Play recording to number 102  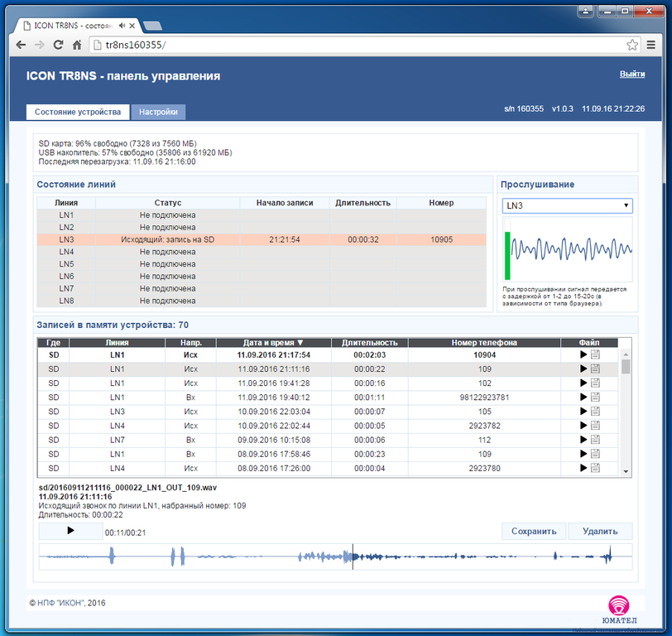point(583,383)
